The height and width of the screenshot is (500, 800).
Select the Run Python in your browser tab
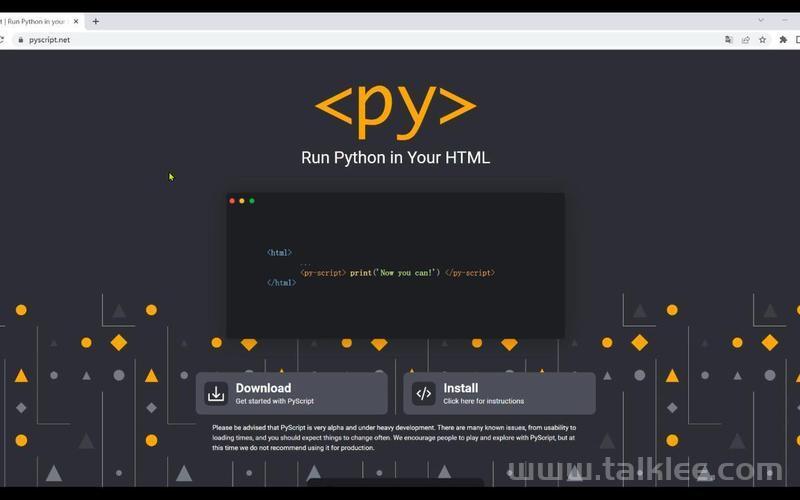[36, 21]
